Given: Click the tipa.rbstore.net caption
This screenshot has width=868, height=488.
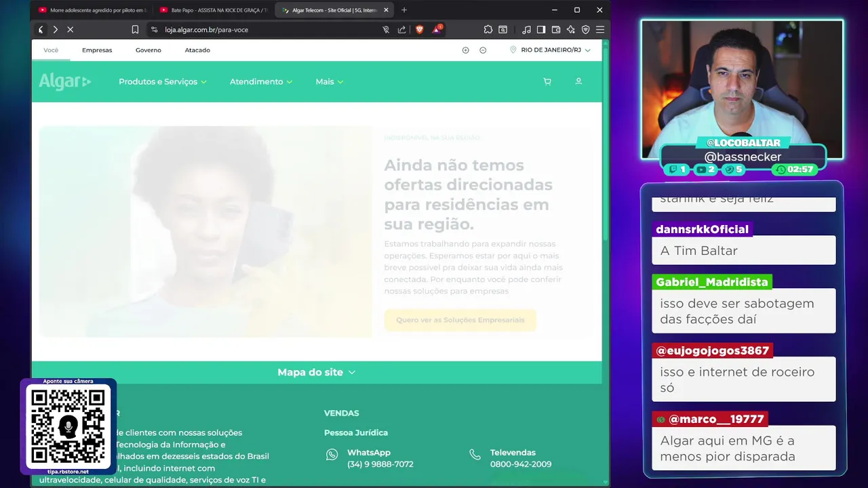Looking at the screenshot, I should coord(68,472).
